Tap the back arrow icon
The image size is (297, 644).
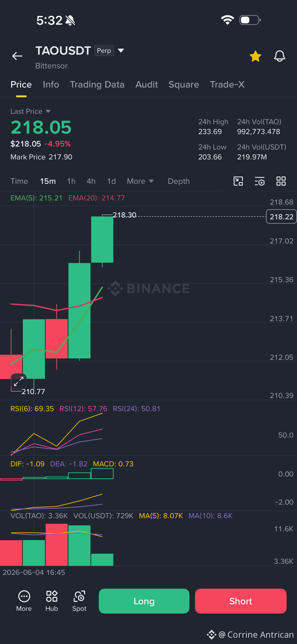tap(17, 56)
